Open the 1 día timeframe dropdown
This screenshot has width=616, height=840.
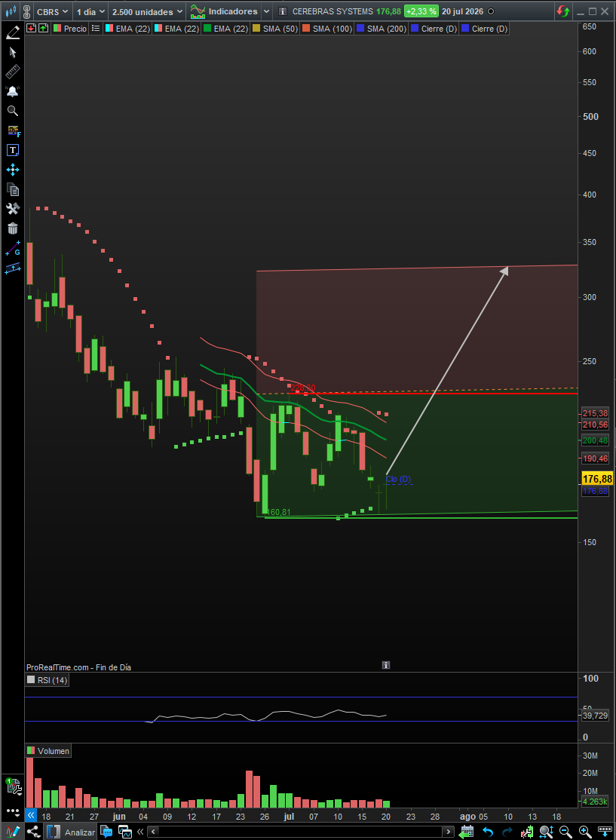click(x=90, y=11)
